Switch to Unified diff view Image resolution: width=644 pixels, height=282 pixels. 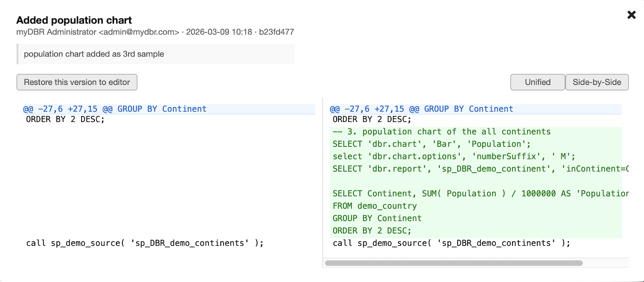coord(538,83)
